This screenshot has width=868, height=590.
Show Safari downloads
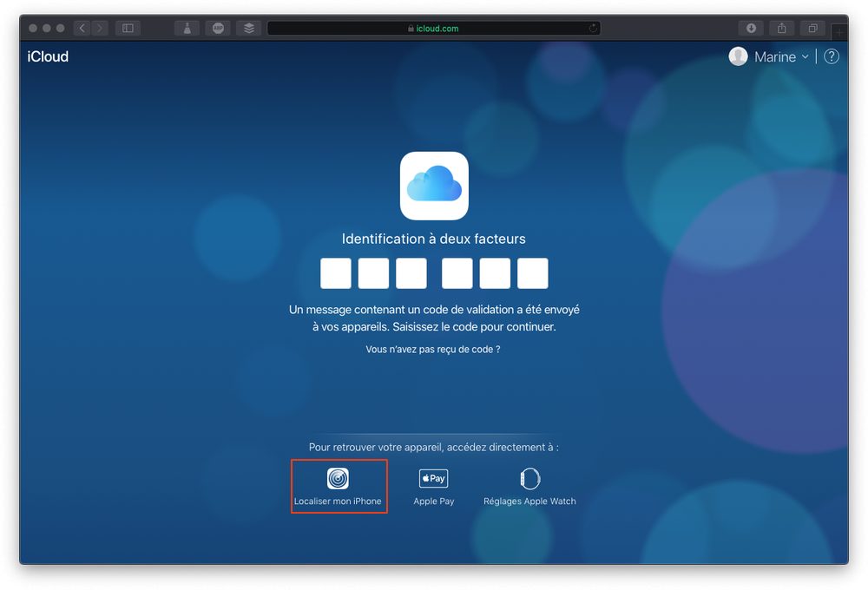point(751,29)
